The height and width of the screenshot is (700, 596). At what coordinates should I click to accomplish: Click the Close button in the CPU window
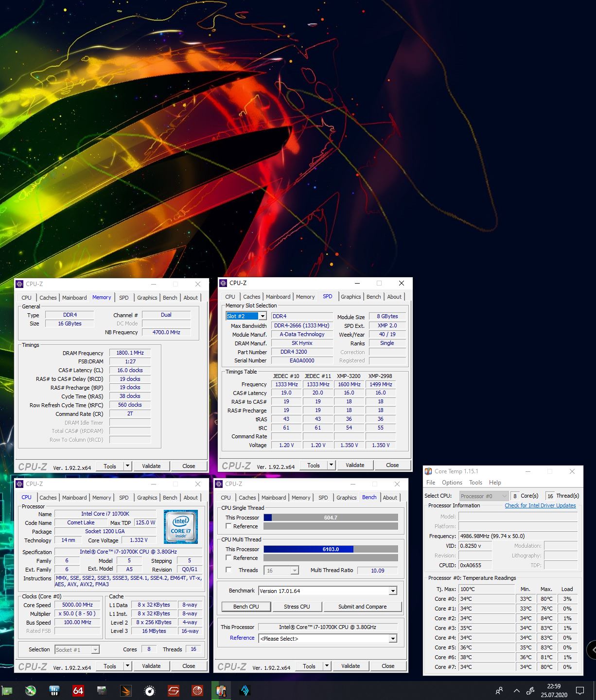pos(189,666)
